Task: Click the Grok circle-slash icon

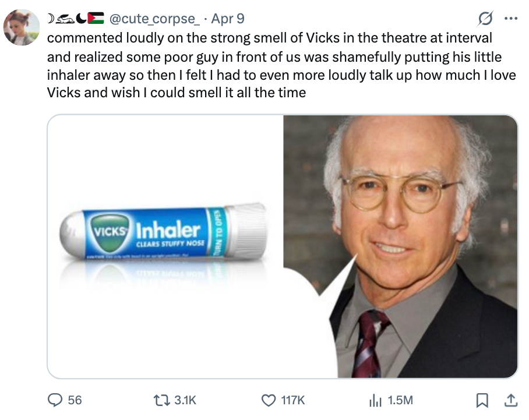Action: click(x=484, y=20)
